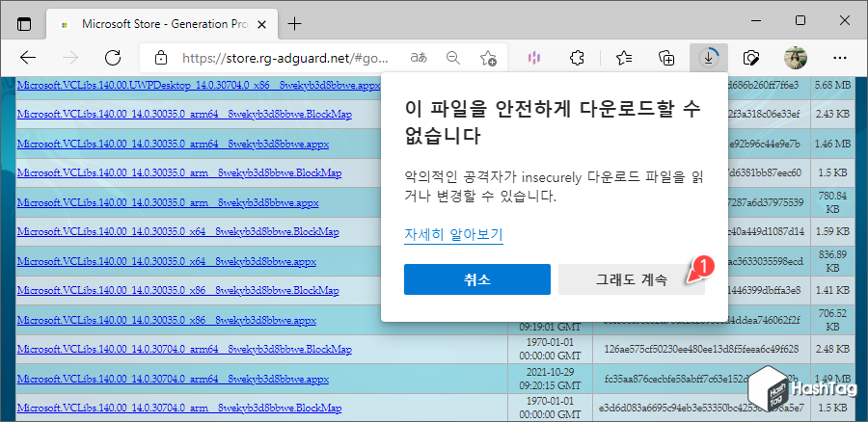Open VCLibs 14.0.30035.0 arm BlockMap link
Viewport: 868px width, 422px height.
click(x=179, y=173)
